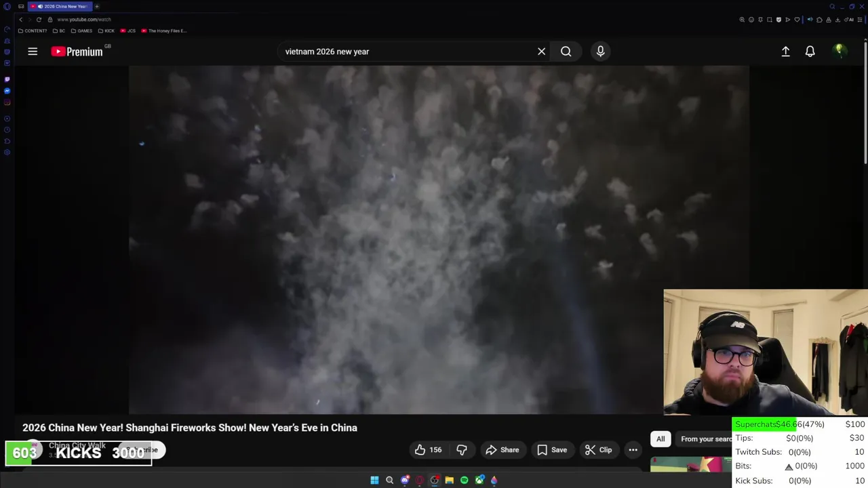Viewport: 868px width, 488px height.
Task: Reload the current page
Action: coord(39,20)
